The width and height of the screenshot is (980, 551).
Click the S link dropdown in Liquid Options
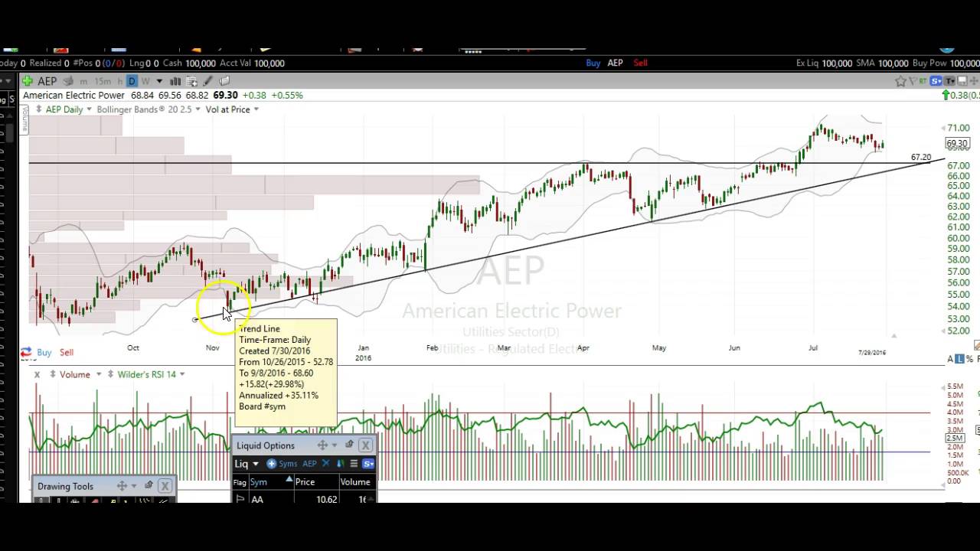(368, 464)
